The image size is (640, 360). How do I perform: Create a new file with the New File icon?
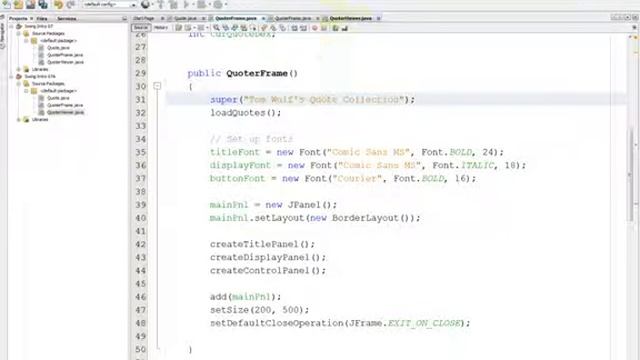(x=7, y=4)
